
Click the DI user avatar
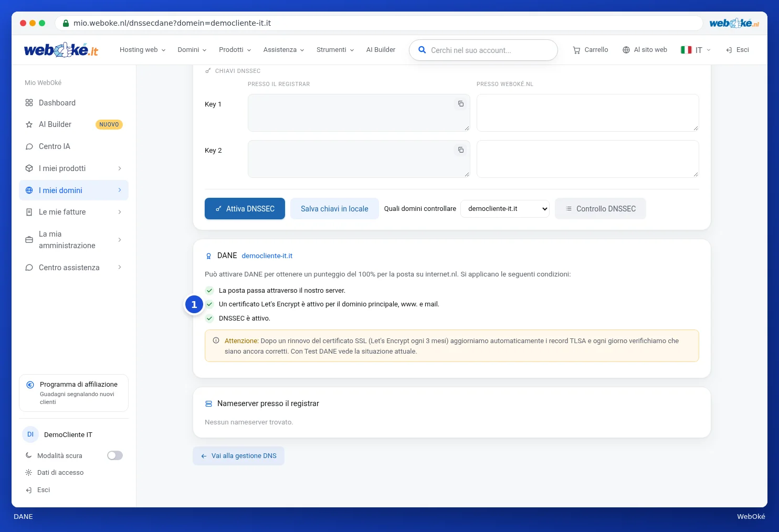click(x=30, y=434)
